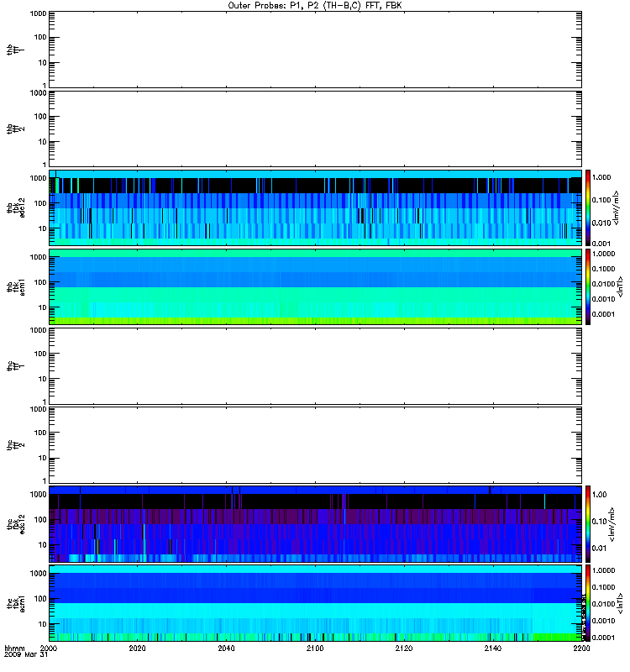Click the "0.01" color bar tick label
Image resolution: width=630 pixels, height=672 pixels.
tap(600, 549)
